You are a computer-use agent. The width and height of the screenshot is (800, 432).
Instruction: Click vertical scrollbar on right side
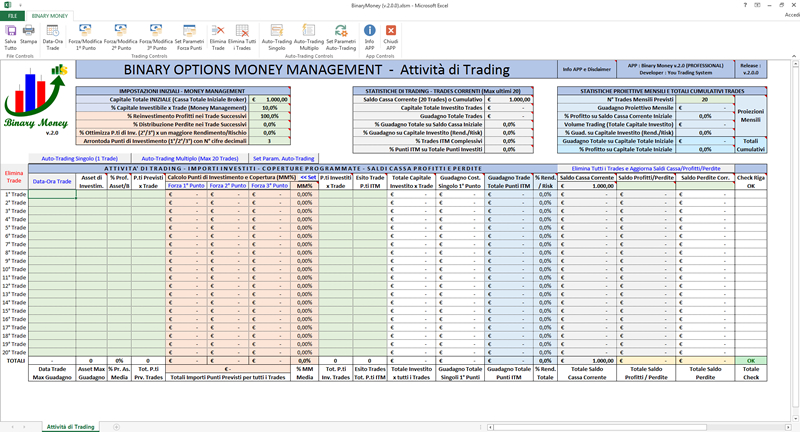tap(796, 235)
